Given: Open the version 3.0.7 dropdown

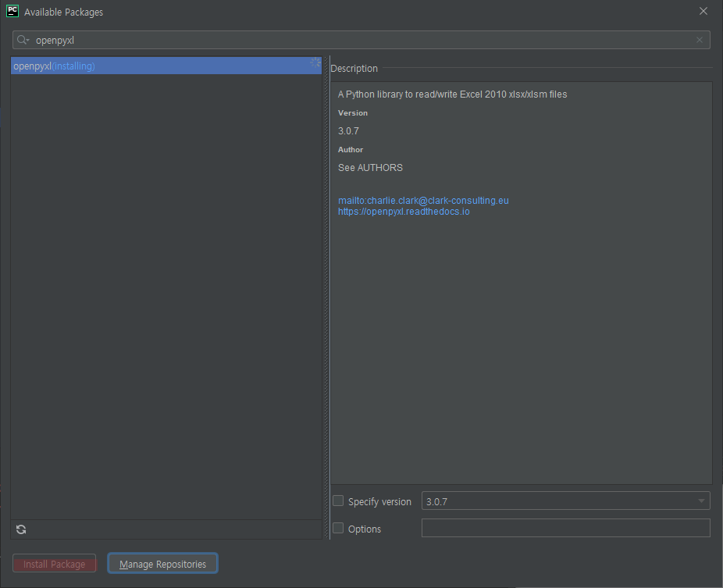Looking at the screenshot, I should point(566,501).
